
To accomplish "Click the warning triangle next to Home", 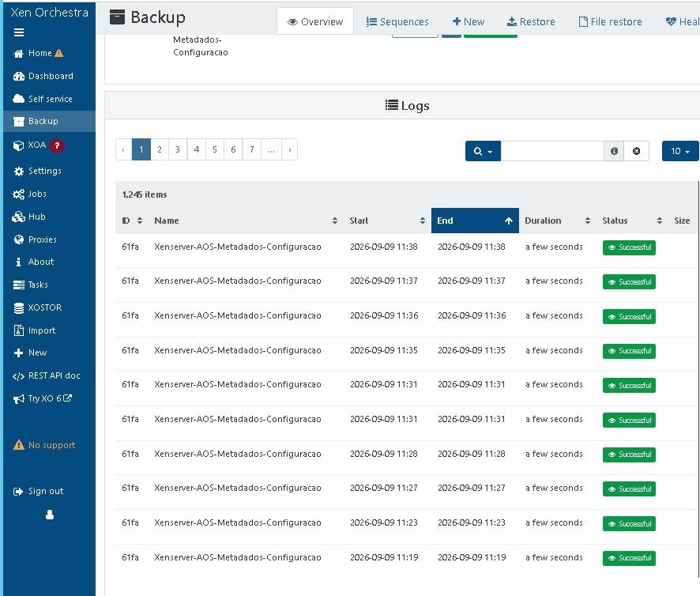I will coord(59,53).
